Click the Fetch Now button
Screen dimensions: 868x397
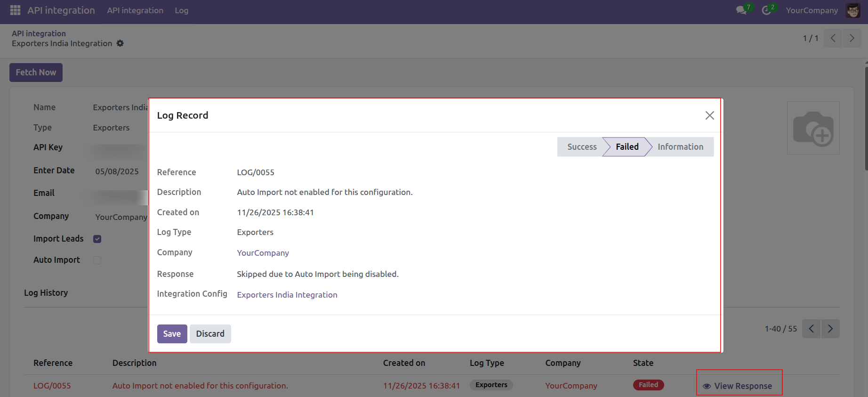coord(36,73)
